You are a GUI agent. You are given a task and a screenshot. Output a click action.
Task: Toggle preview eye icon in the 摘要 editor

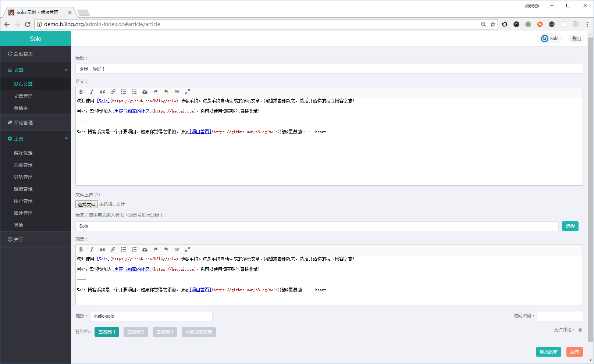[177, 250]
